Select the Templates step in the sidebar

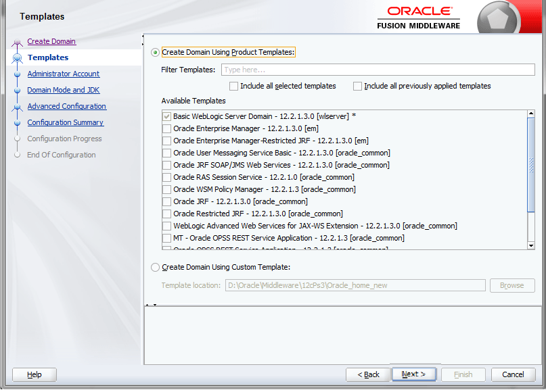click(x=48, y=57)
